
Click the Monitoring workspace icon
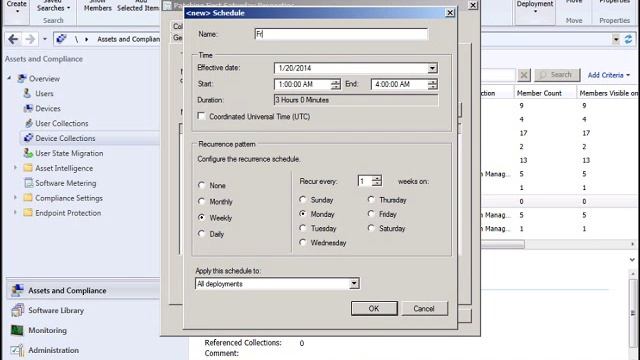click(x=17, y=330)
